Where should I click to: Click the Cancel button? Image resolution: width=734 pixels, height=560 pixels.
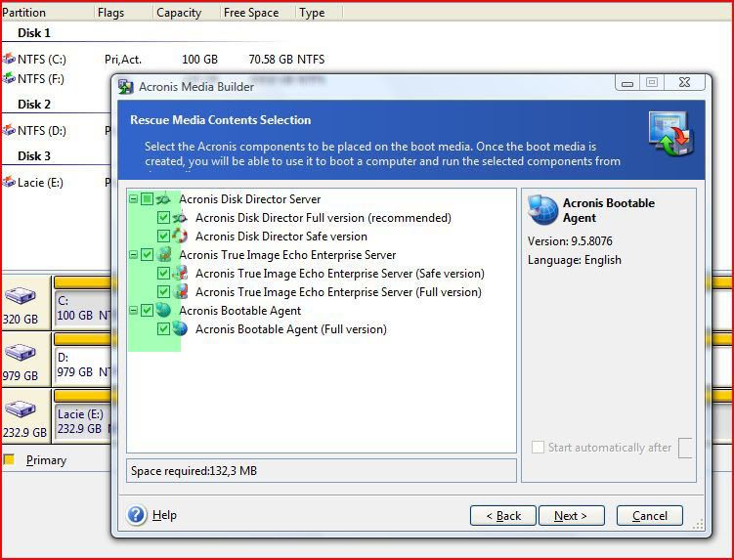click(649, 515)
